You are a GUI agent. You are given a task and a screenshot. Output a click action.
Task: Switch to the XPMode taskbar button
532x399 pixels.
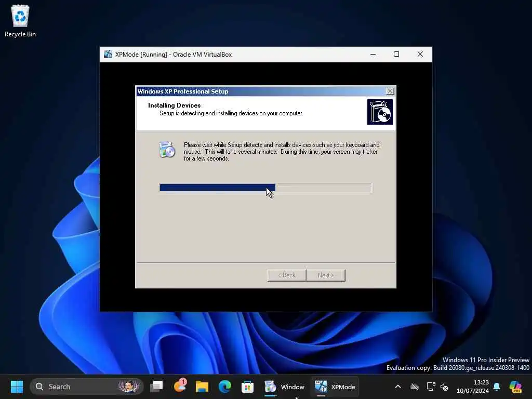(335, 387)
